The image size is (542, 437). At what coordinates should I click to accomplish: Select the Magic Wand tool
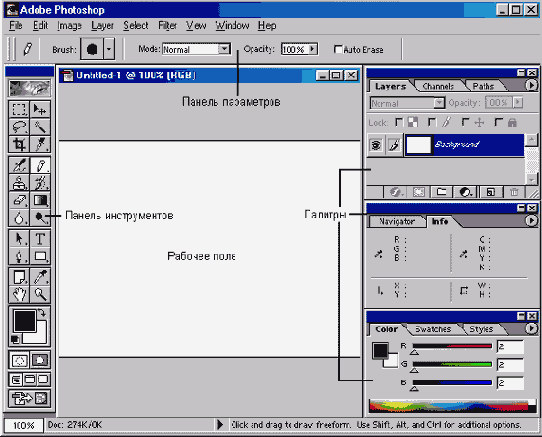(40, 127)
